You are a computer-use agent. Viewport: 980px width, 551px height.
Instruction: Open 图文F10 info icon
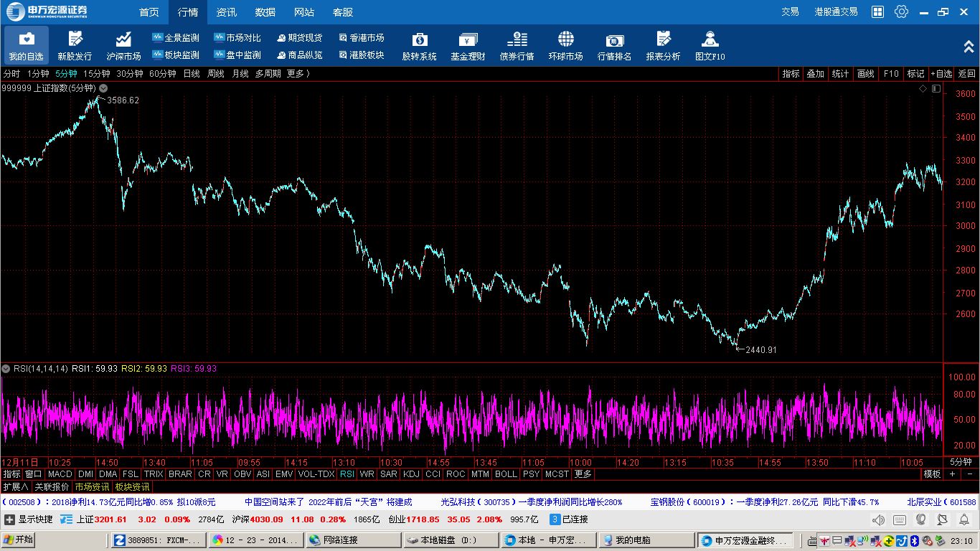pos(710,45)
